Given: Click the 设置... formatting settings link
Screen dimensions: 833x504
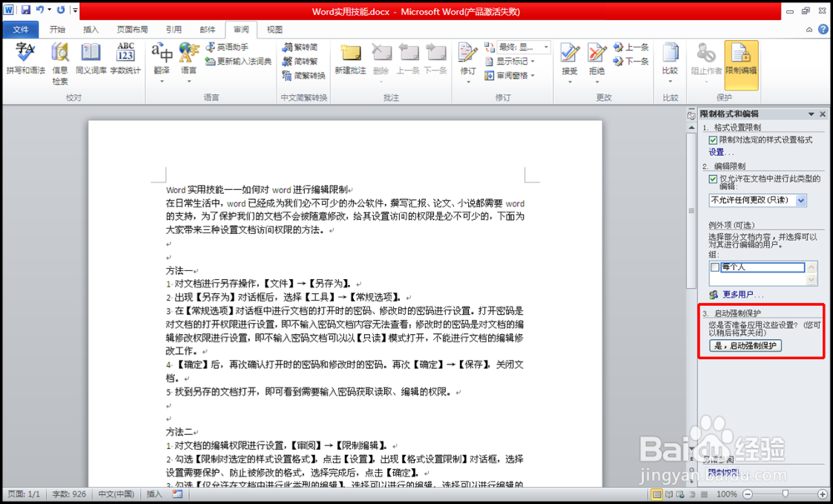Looking at the screenshot, I should pos(721,152).
